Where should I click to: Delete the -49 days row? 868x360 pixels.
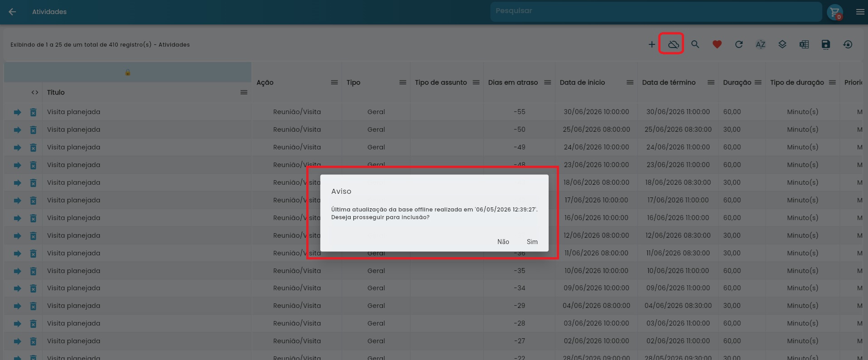33,148
